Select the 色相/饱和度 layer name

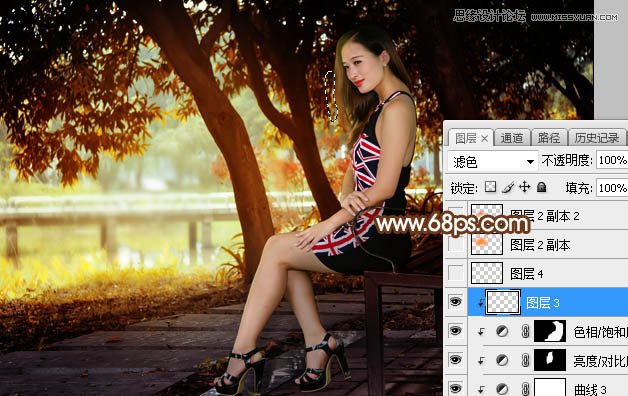[x=600, y=332]
